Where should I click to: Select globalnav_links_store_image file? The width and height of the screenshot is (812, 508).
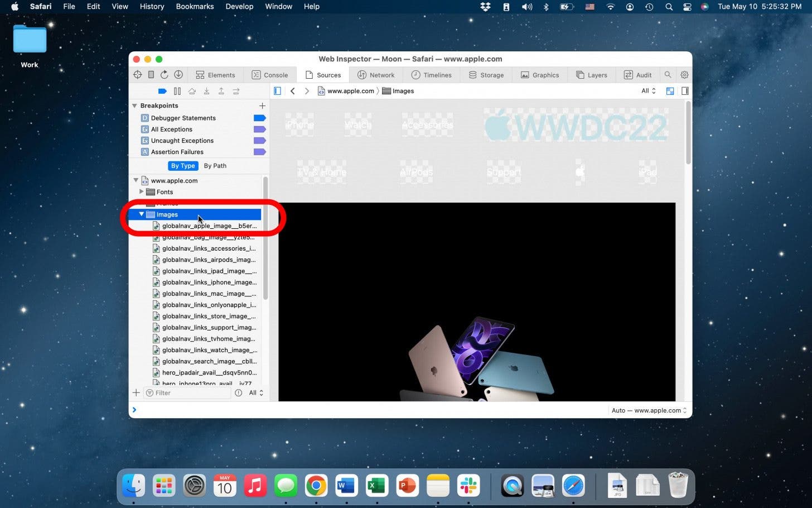pos(205,316)
